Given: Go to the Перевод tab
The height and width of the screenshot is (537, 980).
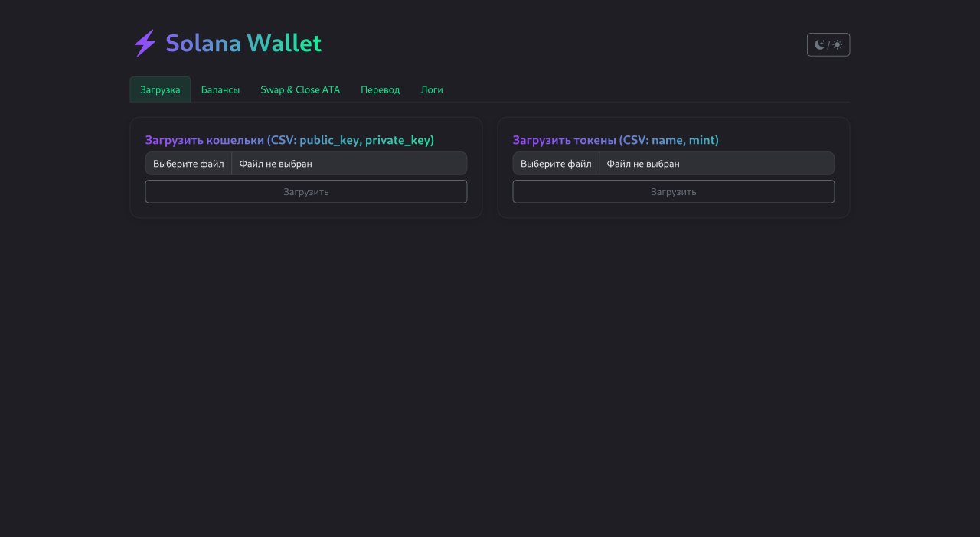Looking at the screenshot, I should tap(381, 89).
